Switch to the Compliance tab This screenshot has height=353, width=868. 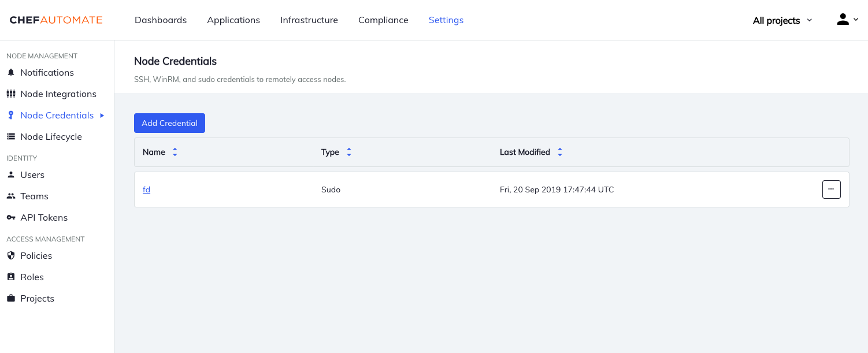383,20
